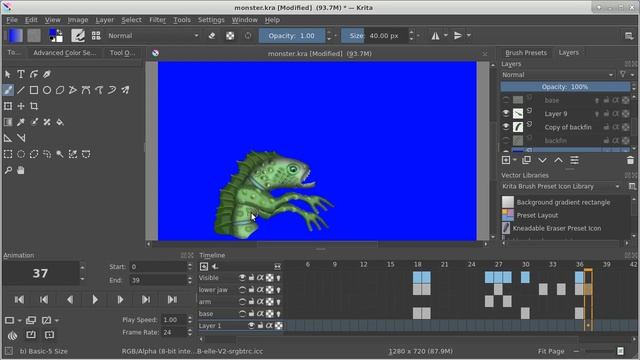
Task: Select the Elliptical Selection tool
Action: [x=21, y=154]
